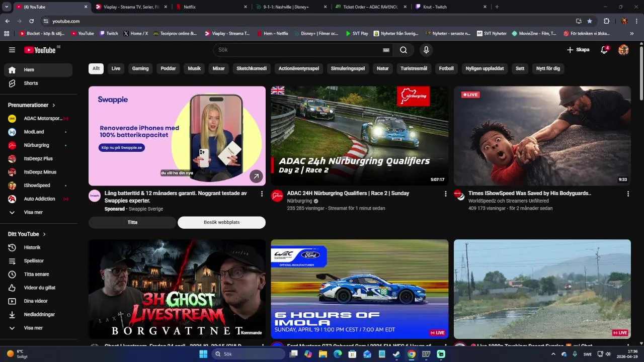Go back in browser history

coord(8,21)
